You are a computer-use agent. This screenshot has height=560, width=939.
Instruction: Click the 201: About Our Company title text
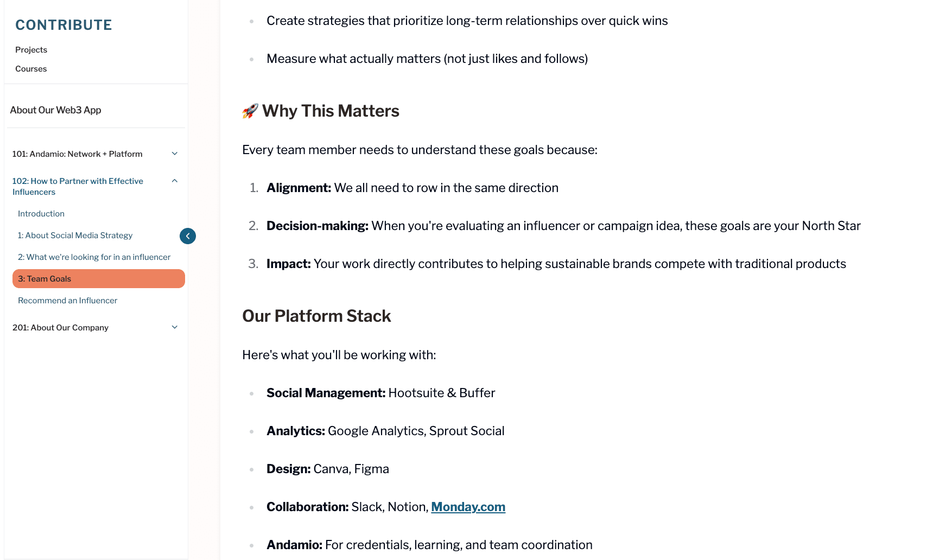click(60, 328)
